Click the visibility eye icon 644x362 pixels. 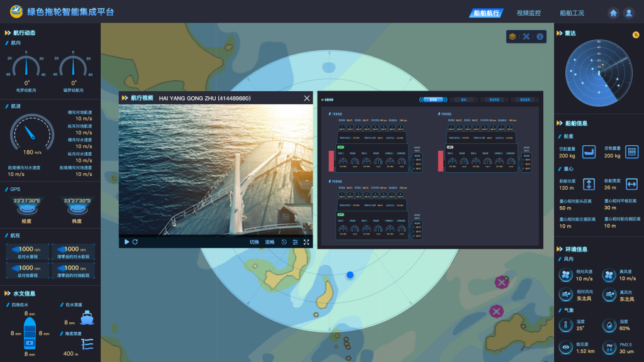pyautogui.click(x=565, y=347)
